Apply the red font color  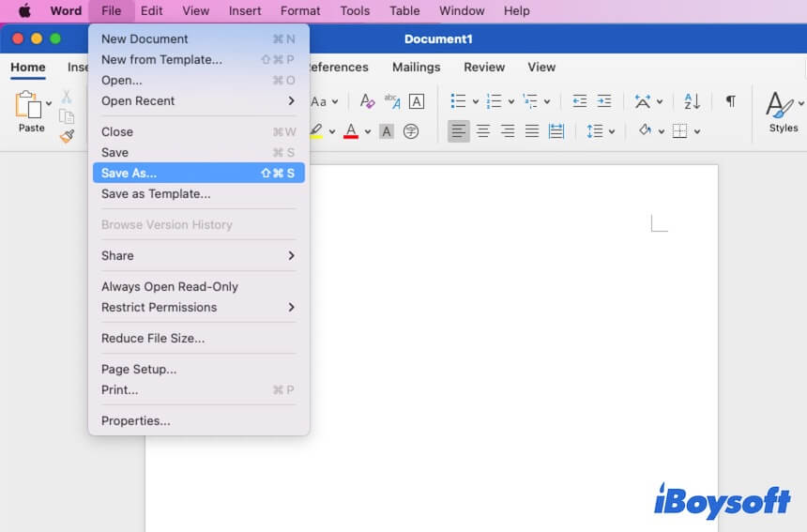point(351,131)
